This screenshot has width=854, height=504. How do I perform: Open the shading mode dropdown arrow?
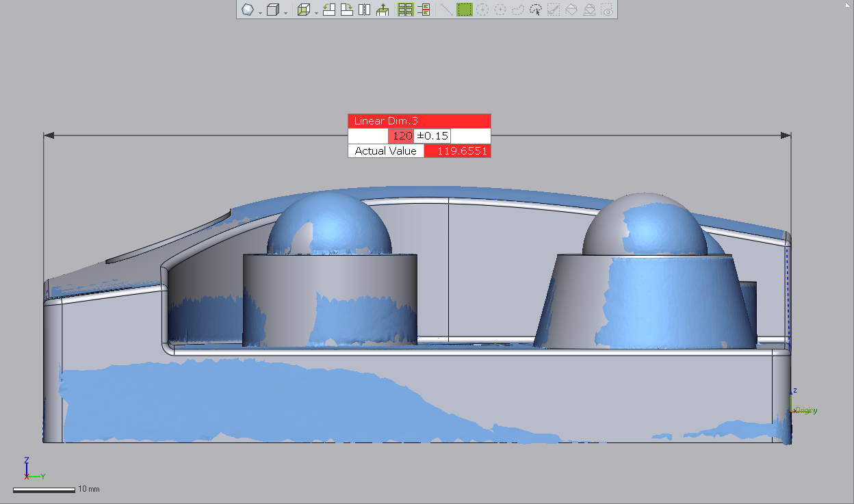click(x=259, y=11)
